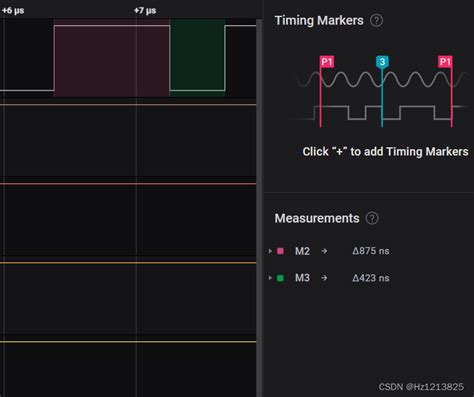This screenshot has width=474, height=397.
Task: Open the Measurements help icon
Action: point(372,218)
